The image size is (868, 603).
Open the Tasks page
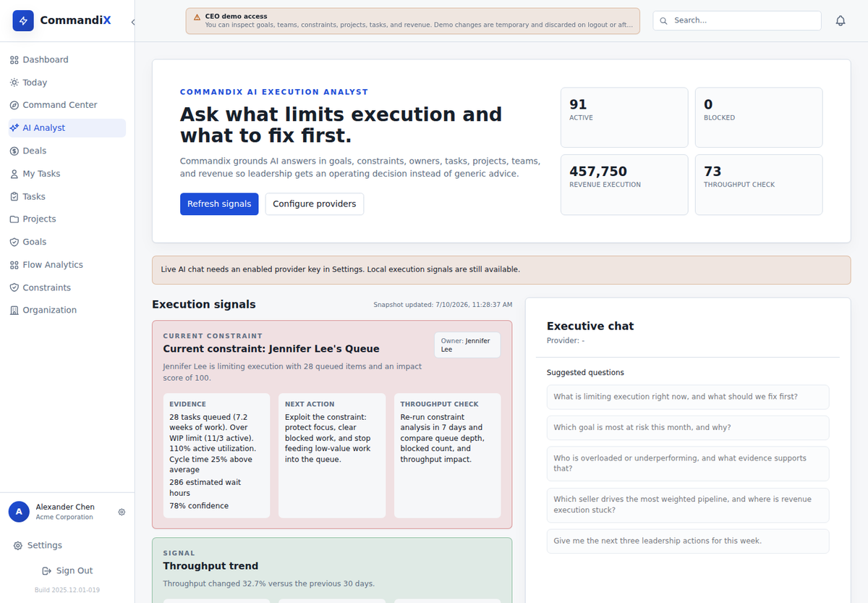[67, 196]
